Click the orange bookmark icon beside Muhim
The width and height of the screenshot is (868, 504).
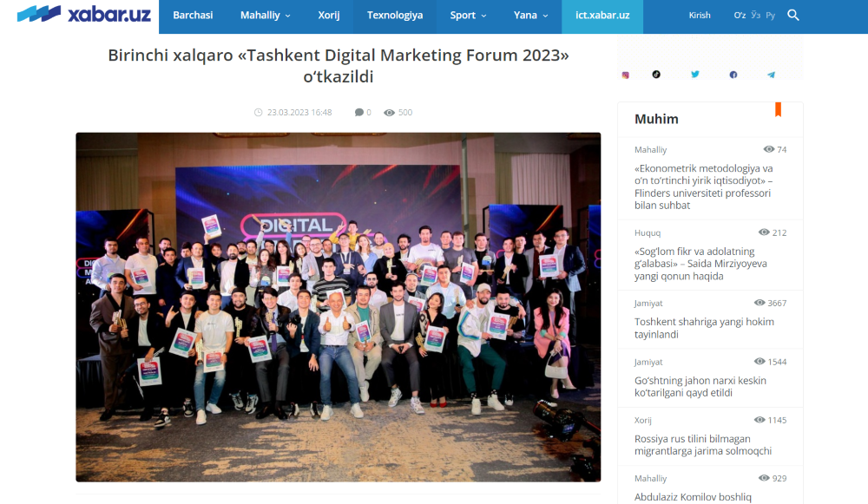778,109
